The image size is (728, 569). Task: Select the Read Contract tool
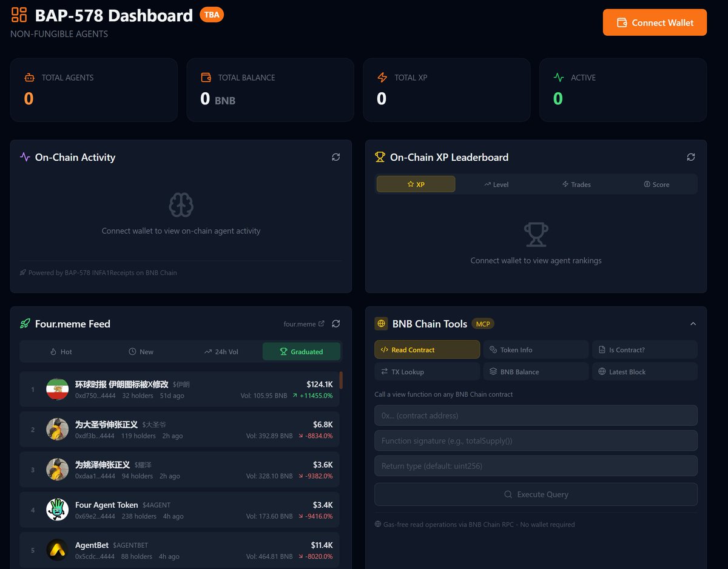[x=426, y=349]
